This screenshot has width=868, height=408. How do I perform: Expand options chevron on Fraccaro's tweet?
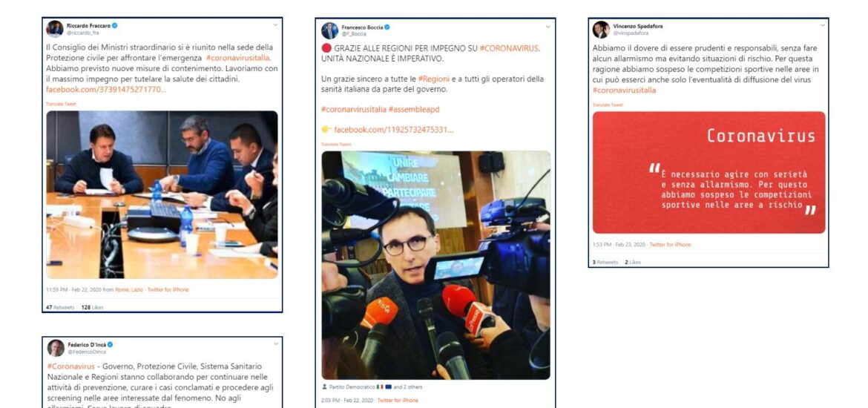point(275,25)
